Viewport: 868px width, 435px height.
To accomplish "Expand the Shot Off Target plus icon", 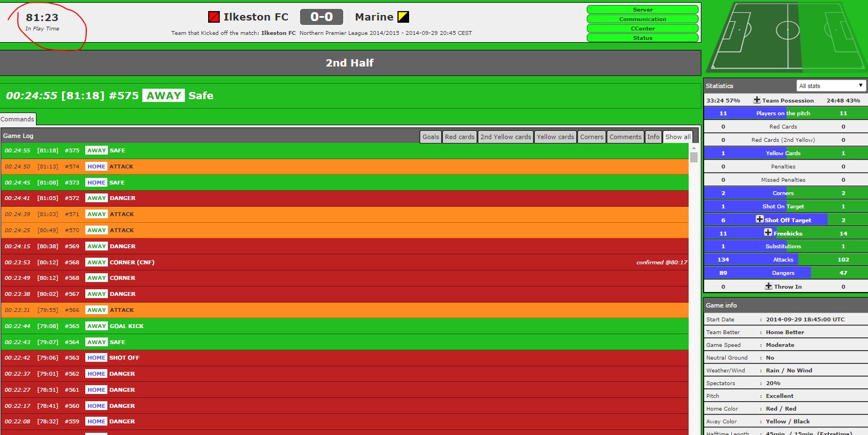I will click(x=759, y=219).
